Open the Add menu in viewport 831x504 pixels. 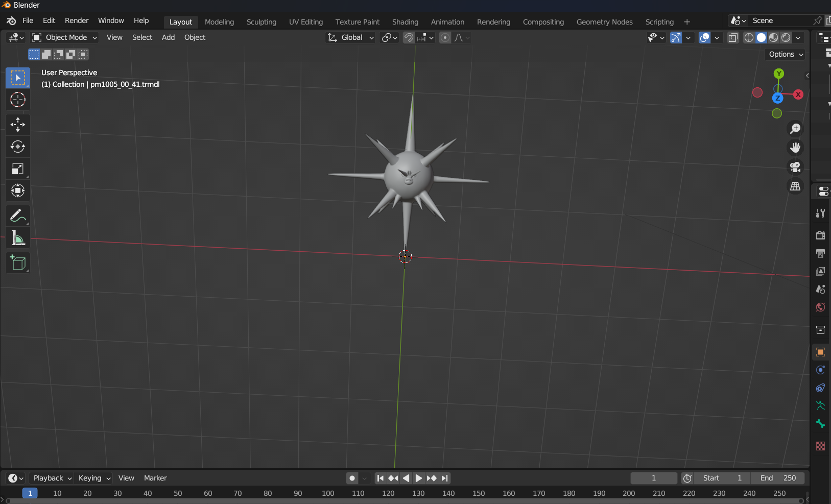tap(168, 37)
